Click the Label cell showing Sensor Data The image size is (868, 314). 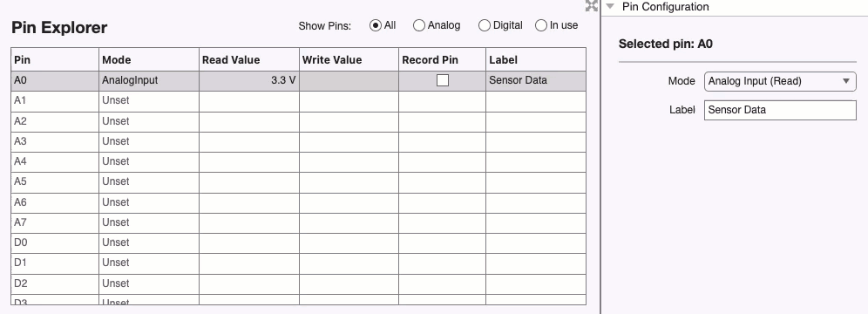[x=536, y=81]
